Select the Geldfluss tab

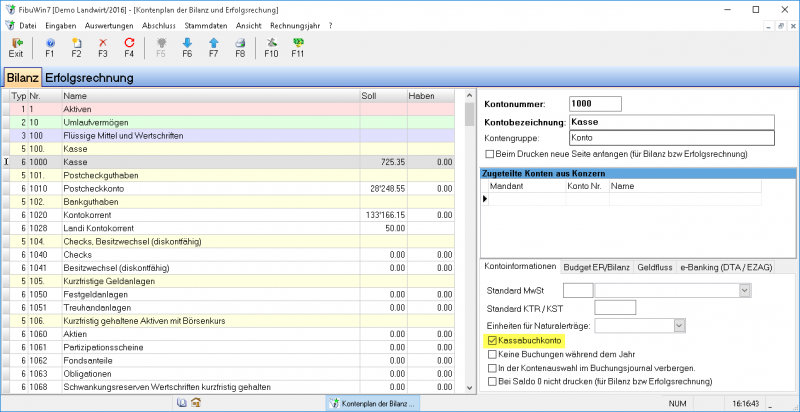[x=655, y=267]
